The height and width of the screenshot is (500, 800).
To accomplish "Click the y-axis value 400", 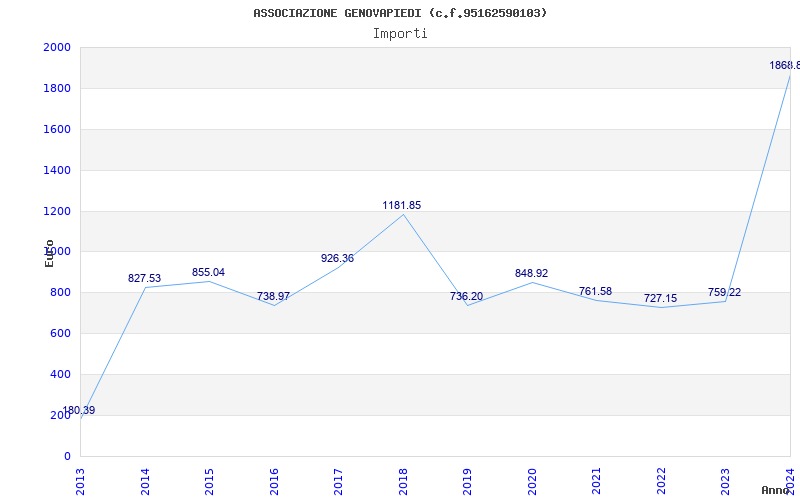I will 60,374.
